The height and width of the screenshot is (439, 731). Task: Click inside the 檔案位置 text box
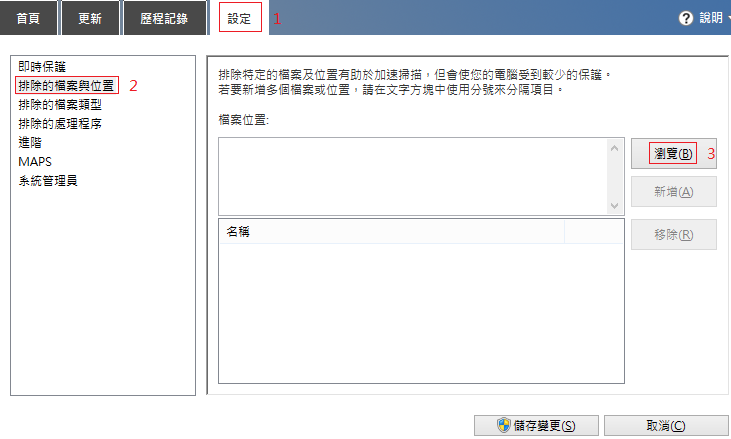coord(412,175)
